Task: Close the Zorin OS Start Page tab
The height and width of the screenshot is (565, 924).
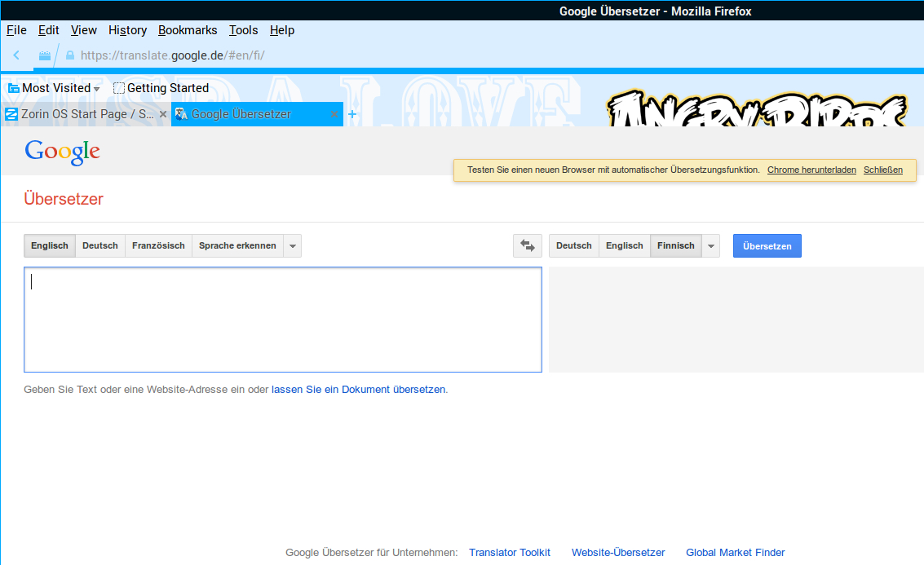Action: 162,114
